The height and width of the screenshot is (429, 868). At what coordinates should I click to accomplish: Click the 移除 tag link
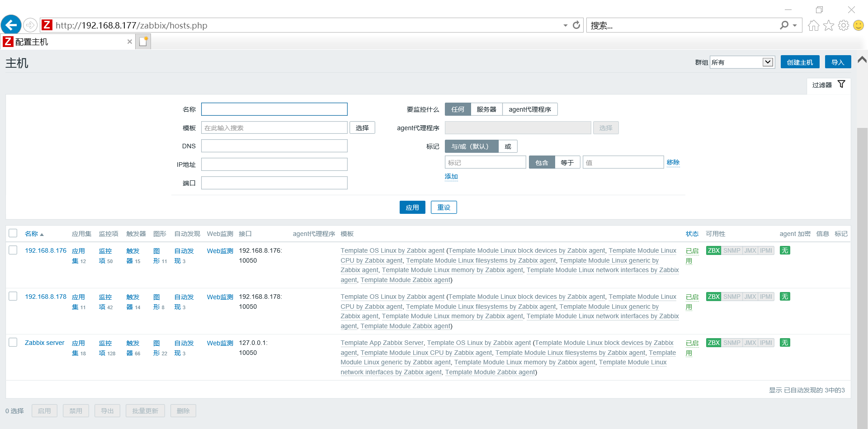(673, 162)
